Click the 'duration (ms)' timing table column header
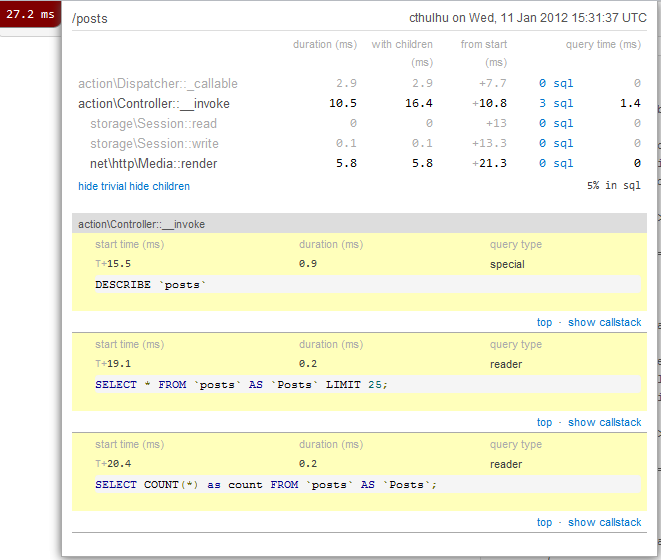Image resolution: width=661 pixels, height=560 pixels. [325, 44]
